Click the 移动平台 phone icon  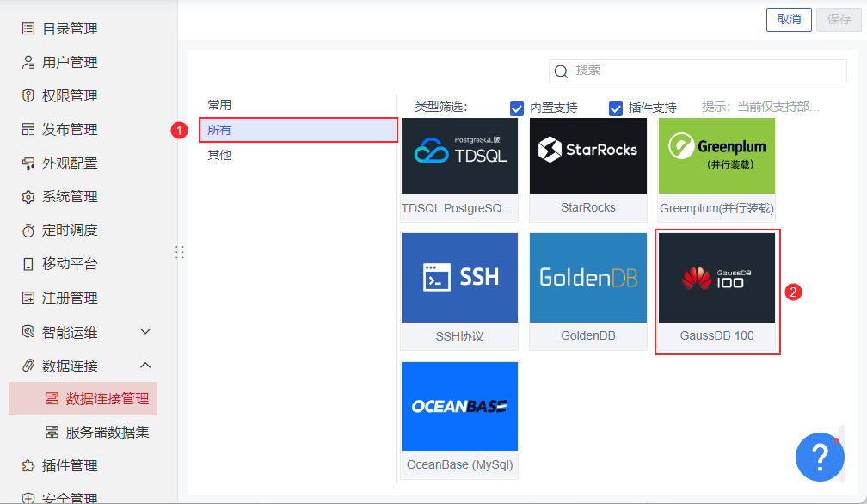coord(28,264)
